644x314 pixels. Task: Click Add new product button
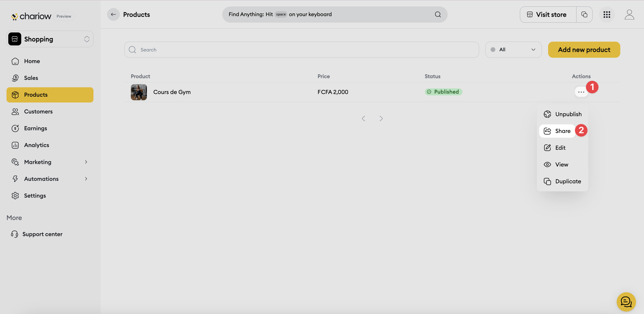(x=584, y=50)
